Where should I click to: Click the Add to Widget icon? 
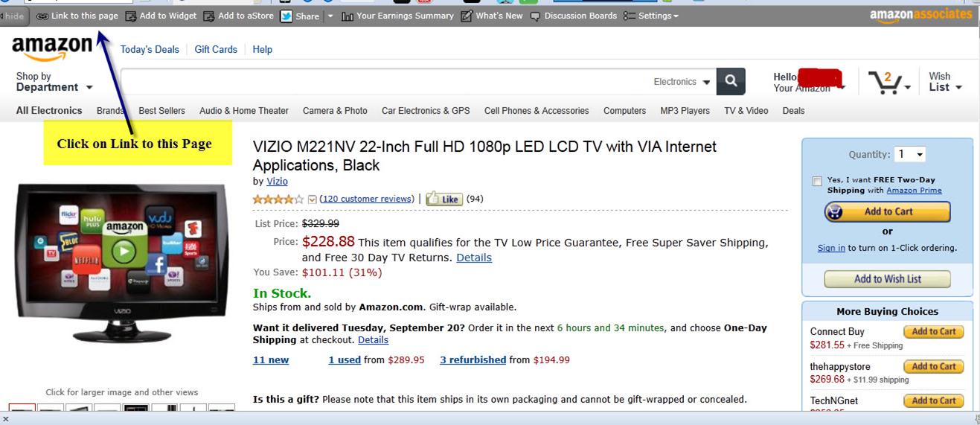pyautogui.click(x=131, y=16)
